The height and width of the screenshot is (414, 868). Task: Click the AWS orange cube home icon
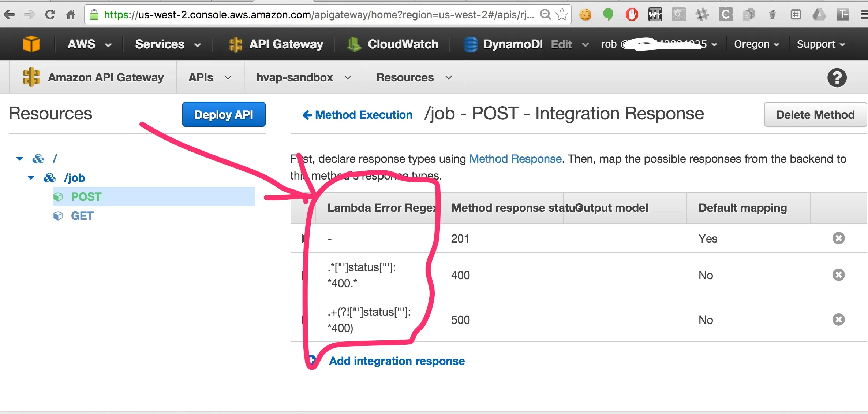[31, 44]
